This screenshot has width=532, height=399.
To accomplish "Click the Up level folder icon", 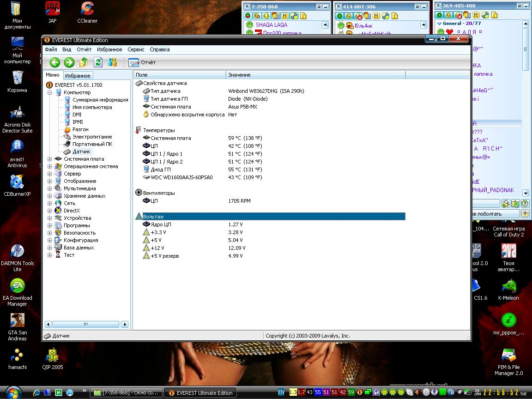I will [84, 62].
